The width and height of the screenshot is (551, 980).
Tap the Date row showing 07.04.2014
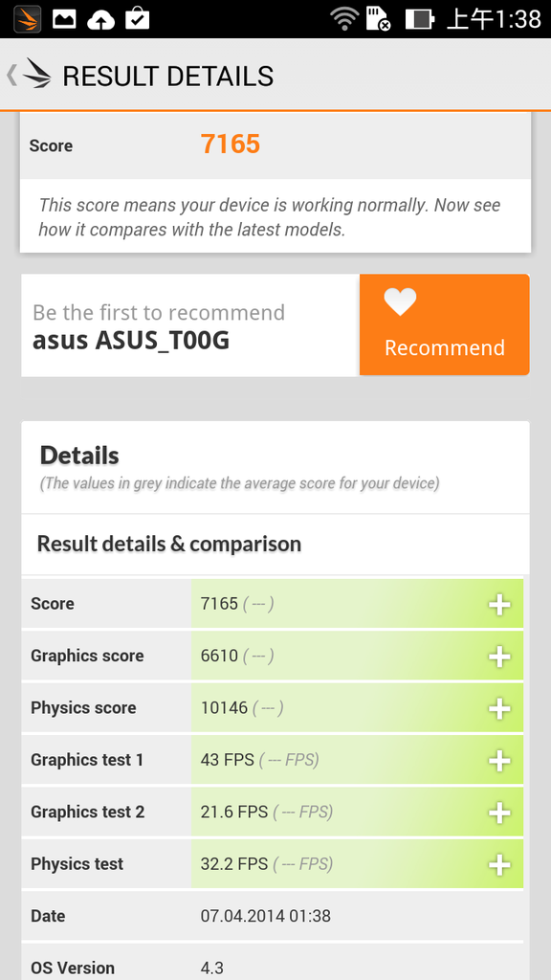tap(275, 916)
